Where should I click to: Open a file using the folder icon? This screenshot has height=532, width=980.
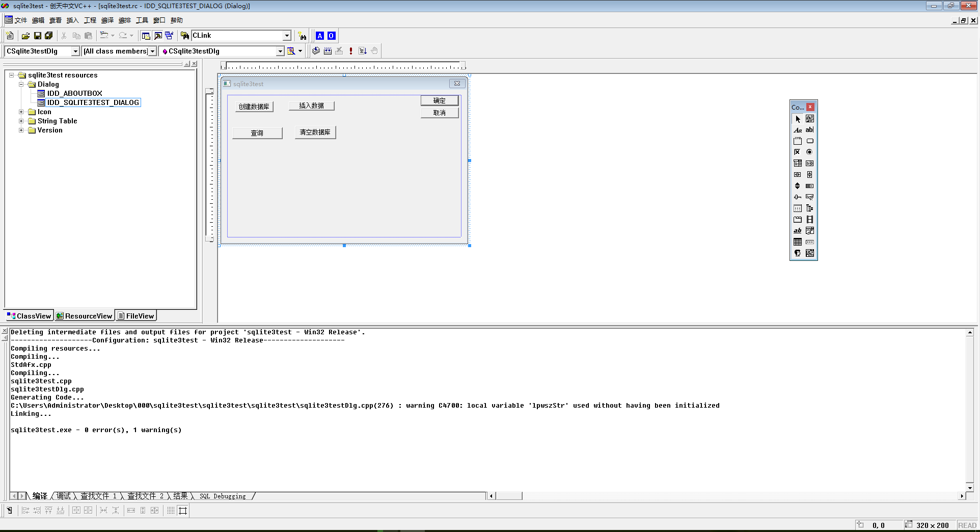[x=25, y=36]
